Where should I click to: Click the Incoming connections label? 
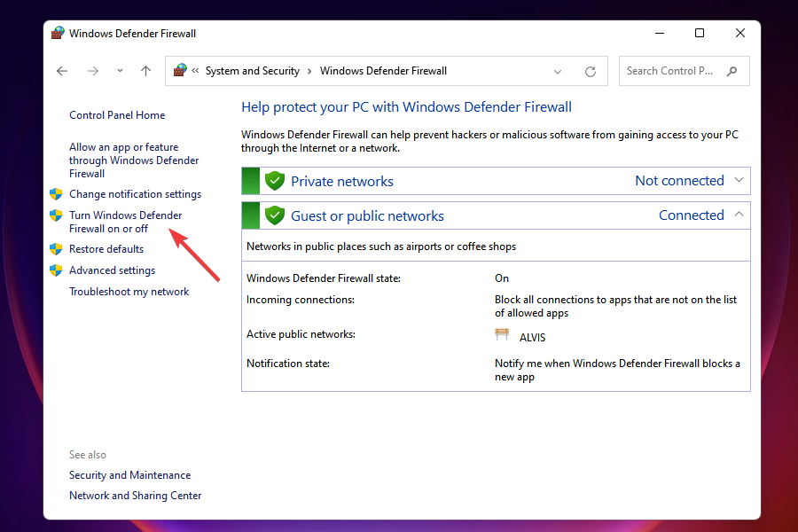(301, 300)
